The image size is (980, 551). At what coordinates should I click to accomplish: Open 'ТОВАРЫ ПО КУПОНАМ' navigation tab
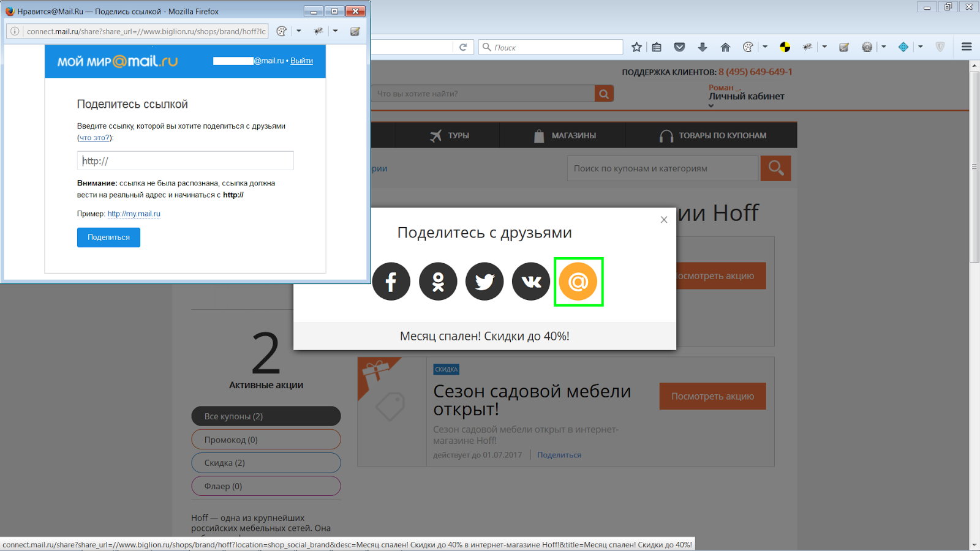coord(712,135)
